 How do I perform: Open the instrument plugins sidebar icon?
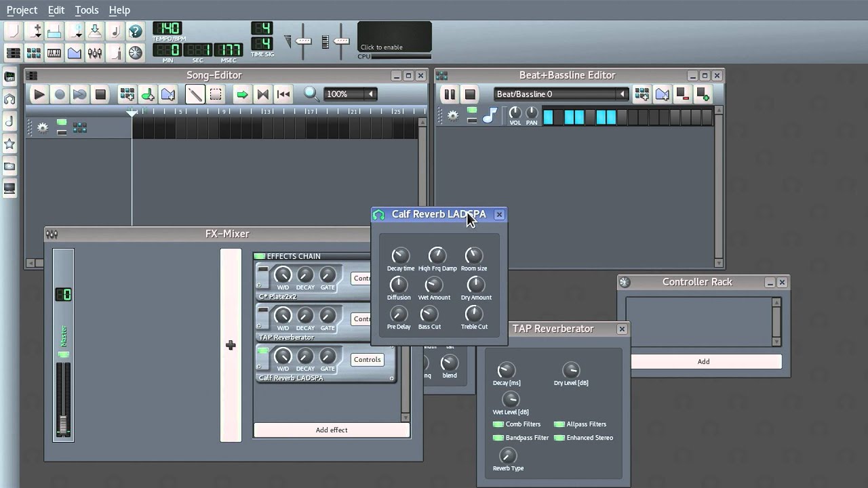click(9, 77)
